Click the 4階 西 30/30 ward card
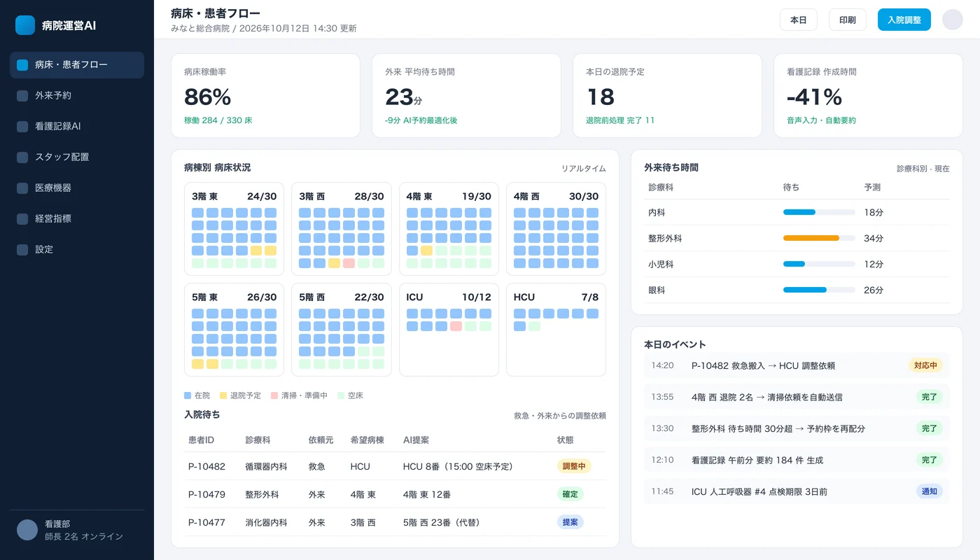980x560 pixels. 556,229
